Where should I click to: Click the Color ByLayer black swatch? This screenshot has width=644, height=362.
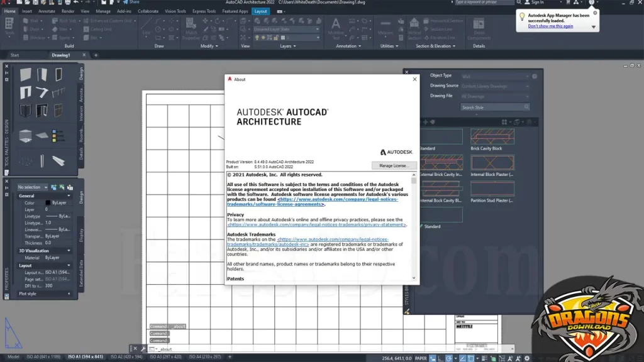48,203
